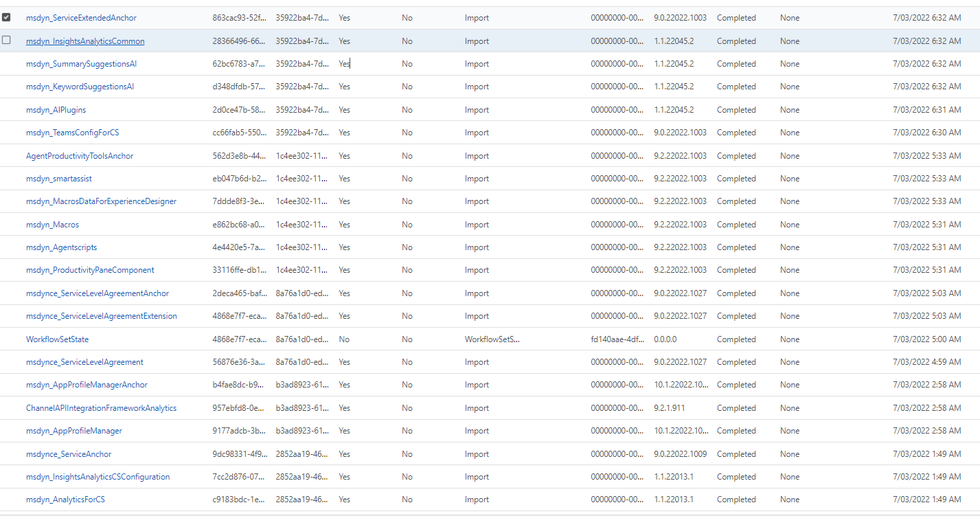Select ID cell 33116ffe-db1...
Image resolution: width=980 pixels, height=516 pixels.
point(239,270)
